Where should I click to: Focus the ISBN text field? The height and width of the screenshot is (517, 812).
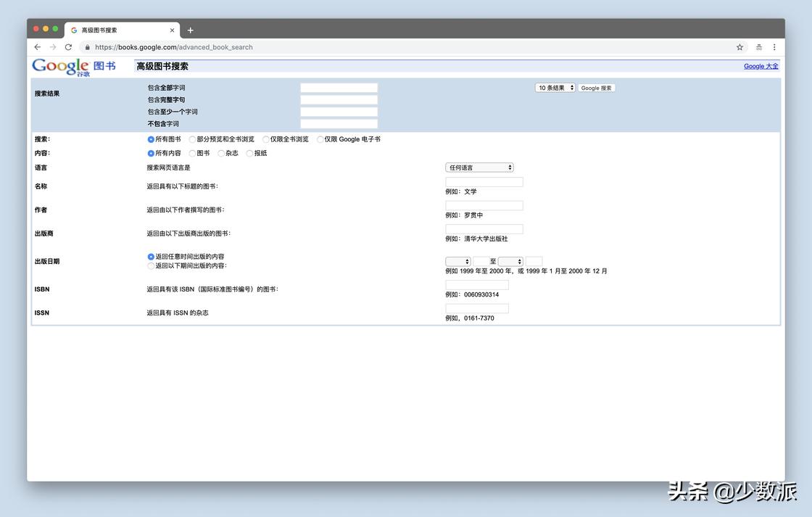tap(476, 285)
